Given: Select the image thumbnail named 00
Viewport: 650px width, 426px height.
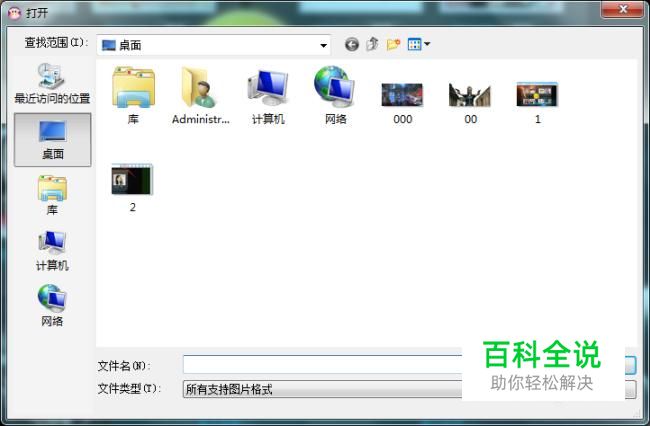Looking at the screenshot, I should pos(470,103).
